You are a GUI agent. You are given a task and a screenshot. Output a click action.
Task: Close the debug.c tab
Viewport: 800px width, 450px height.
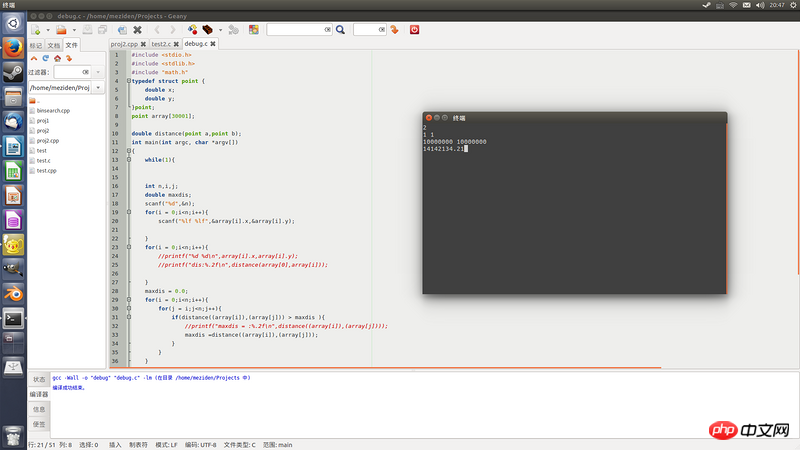pos(213,44)
